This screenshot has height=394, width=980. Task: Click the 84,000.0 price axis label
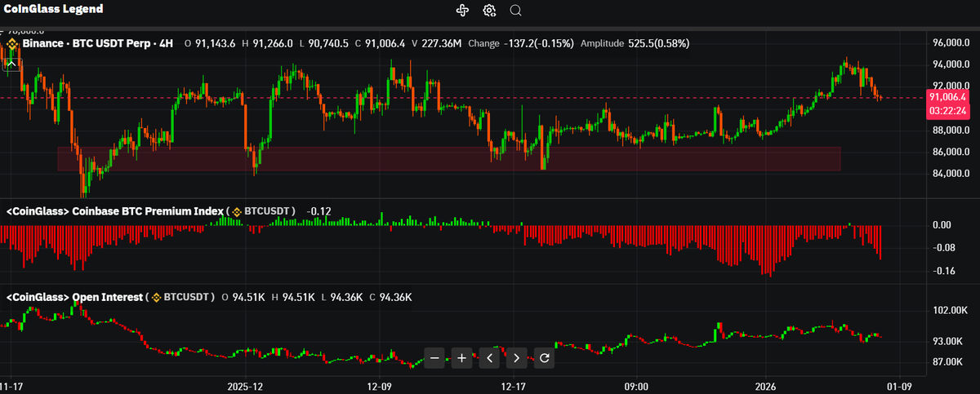(951, 175)
